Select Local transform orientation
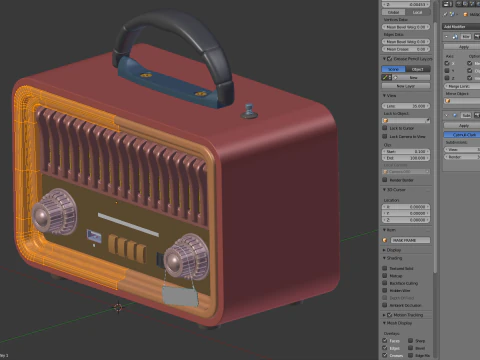Screen dimensions: 480x360 point(418,12)
